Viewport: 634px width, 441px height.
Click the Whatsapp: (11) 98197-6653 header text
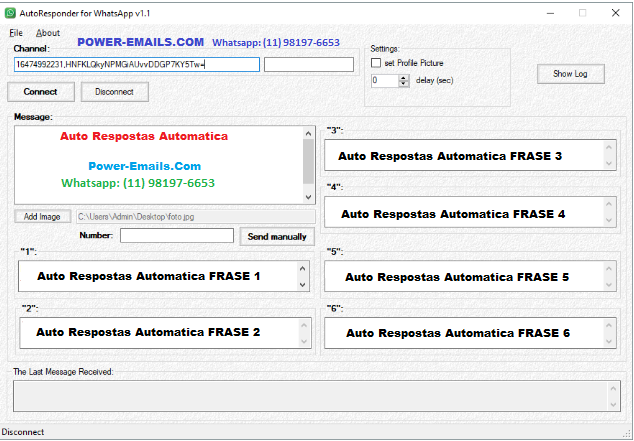pyautogui.click(x=276, y=42)
